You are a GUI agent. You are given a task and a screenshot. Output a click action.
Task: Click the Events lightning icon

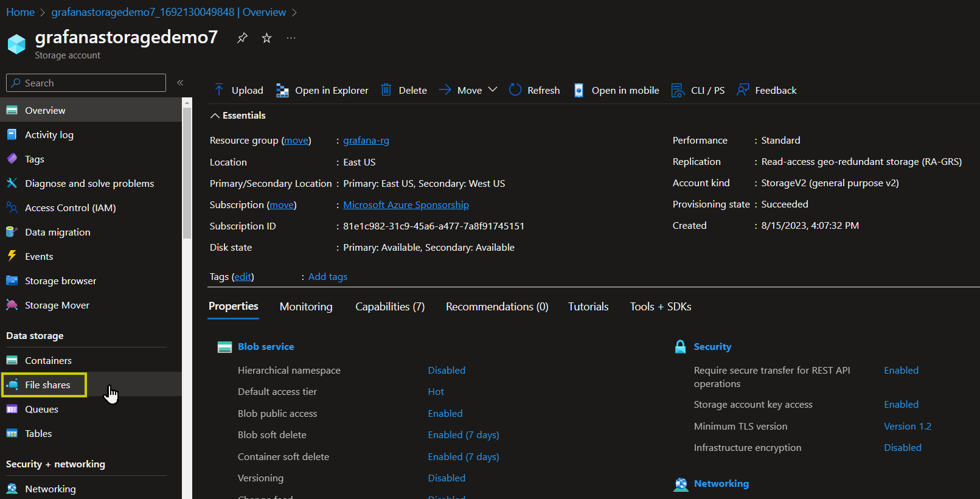pyautogui.click(x=12, y=256)
